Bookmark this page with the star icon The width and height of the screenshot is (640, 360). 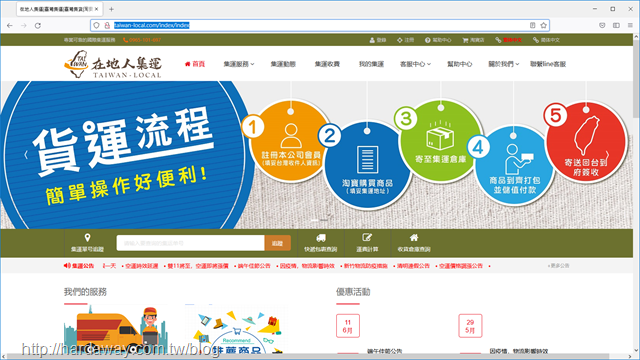(x=543, y=25)
